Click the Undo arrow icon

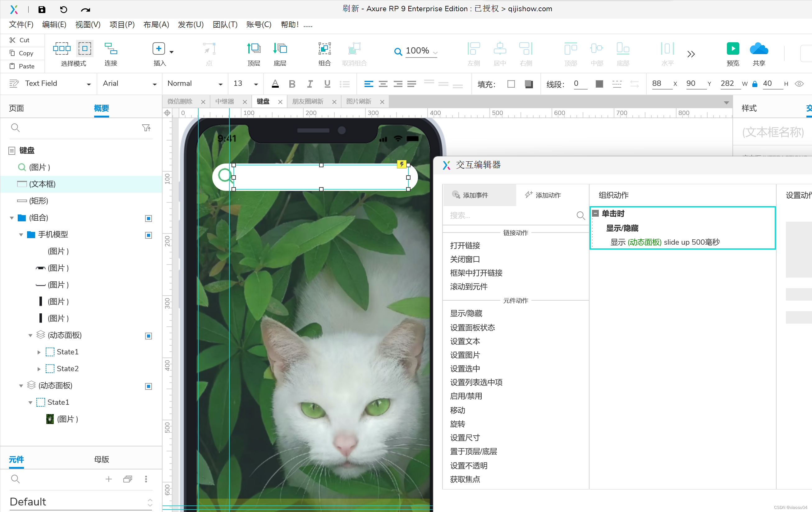pos(63,9)
